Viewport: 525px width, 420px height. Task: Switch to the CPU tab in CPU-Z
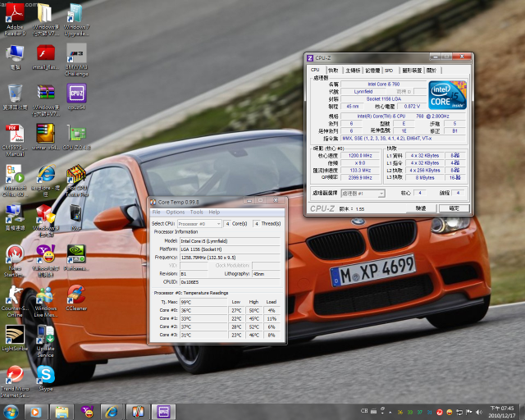pos(315,70)
